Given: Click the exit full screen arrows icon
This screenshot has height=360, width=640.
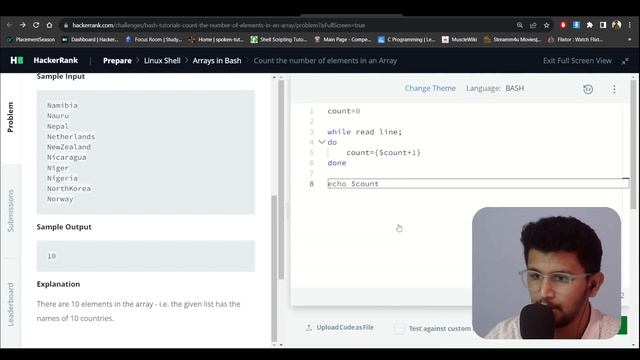Looking at the screenshot, I should tap(625, 61).
